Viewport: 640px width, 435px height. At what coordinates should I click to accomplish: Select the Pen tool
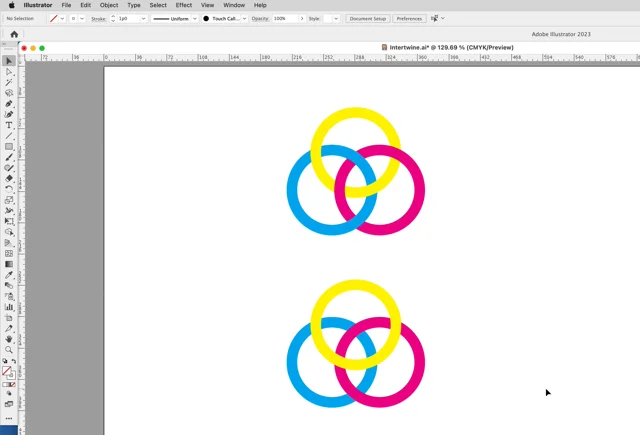tap(9, 104)
